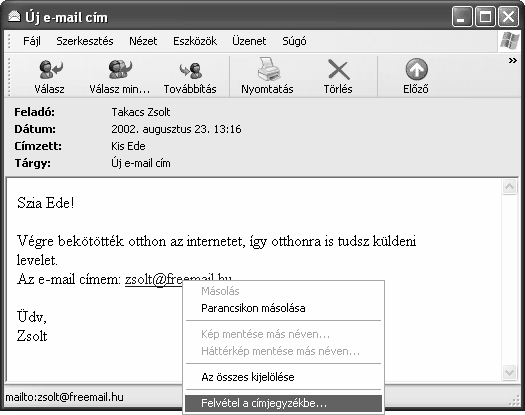Screen dimensions: 525x415
Task: Open the Üzenet menu
Action: [249, 41]
